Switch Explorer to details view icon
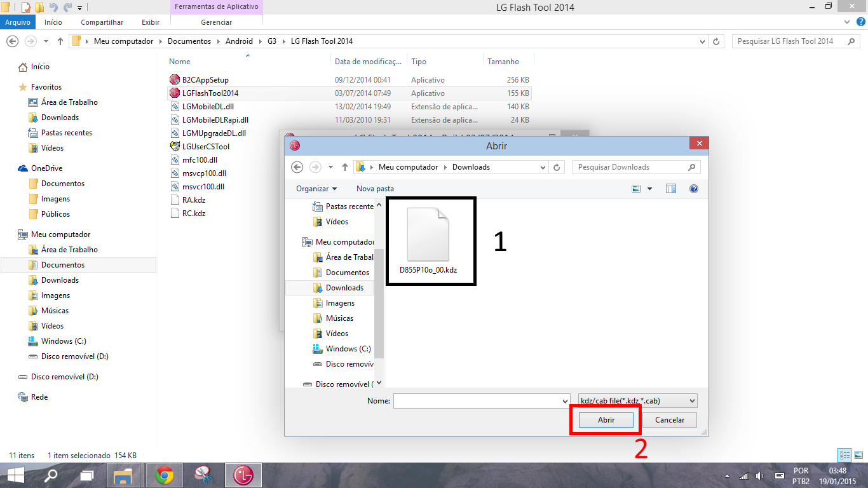This screenshot has width=868, height=488. [845, 455]
